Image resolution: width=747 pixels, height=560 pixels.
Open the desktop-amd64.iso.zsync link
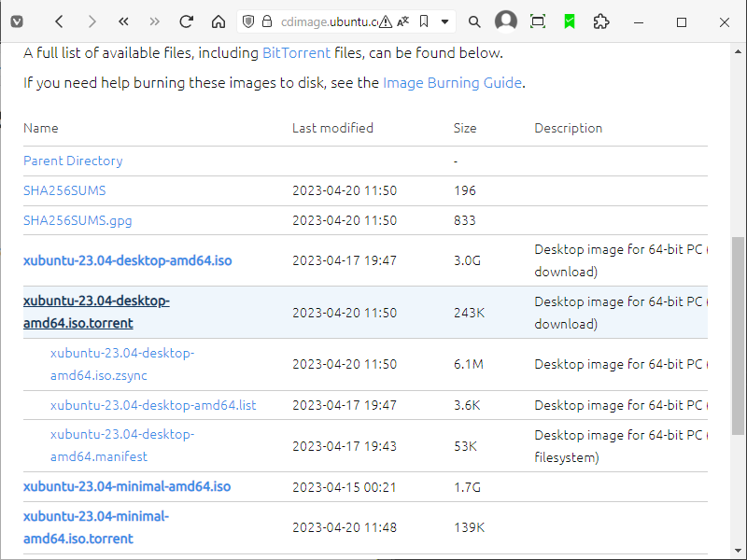click(x=122, y=364)
